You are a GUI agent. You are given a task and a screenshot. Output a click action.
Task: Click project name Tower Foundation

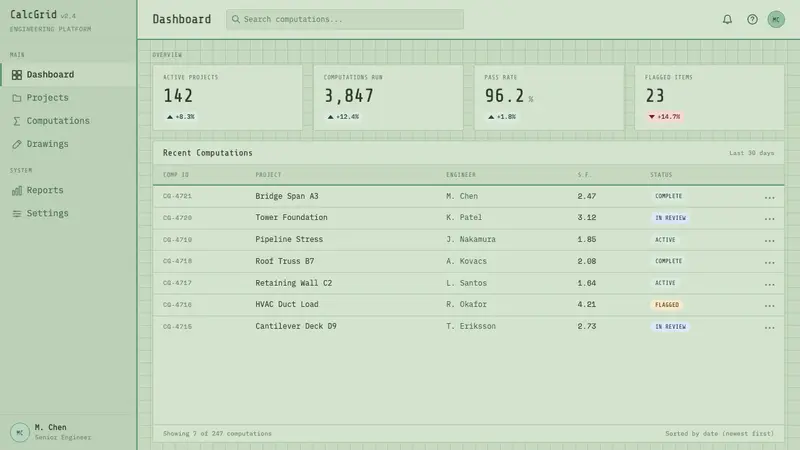coord(291,217)
